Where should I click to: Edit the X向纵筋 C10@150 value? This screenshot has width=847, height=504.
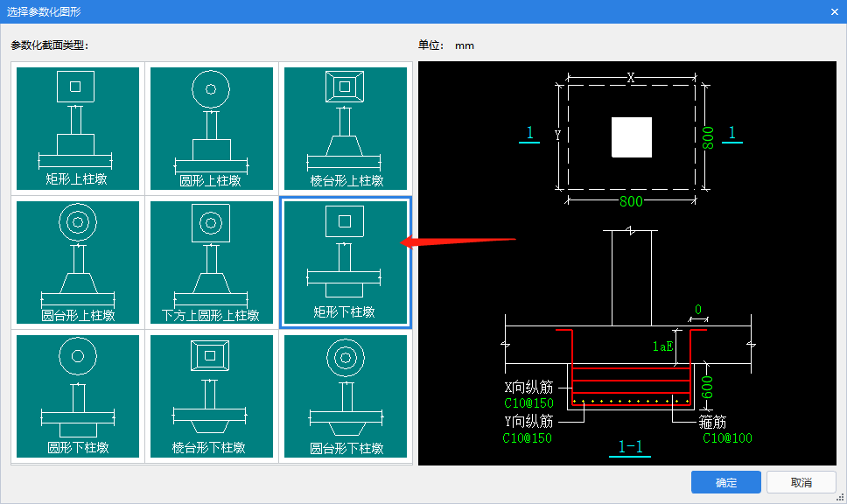(x=528, y=403)
